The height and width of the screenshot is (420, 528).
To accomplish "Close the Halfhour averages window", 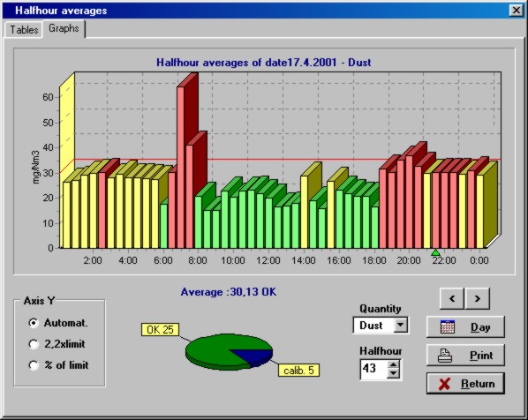I will [517, 11].
